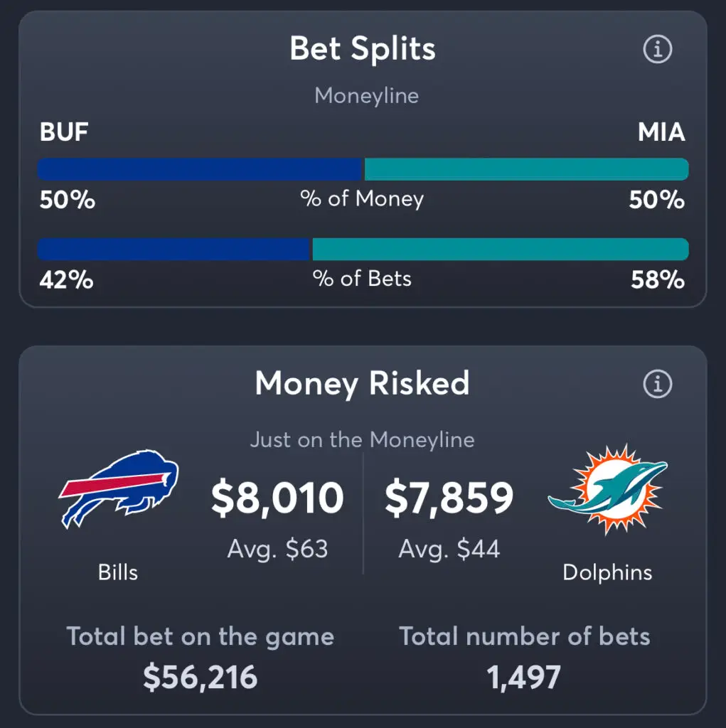
Task: Click the MIA portion of the bets bar
Action: coord(500,250)
